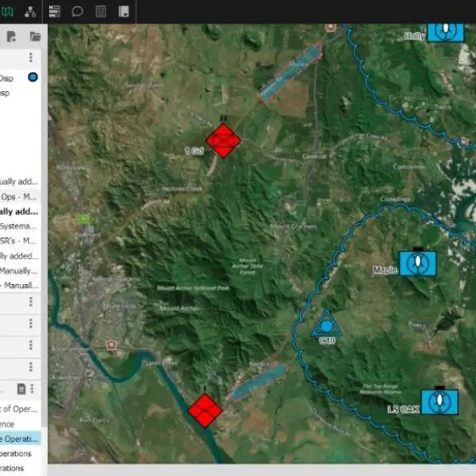Click the open folder icon
The height and width of the screenshot is (476, 476).
coord(35,36)
